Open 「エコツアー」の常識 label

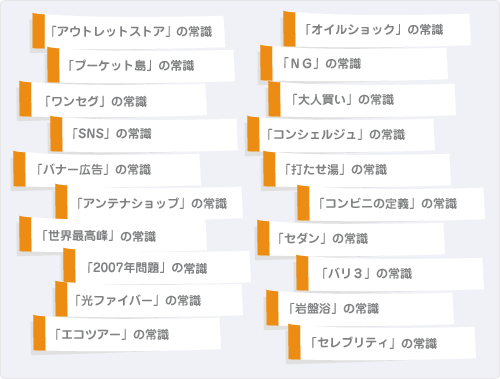[127, 333]
